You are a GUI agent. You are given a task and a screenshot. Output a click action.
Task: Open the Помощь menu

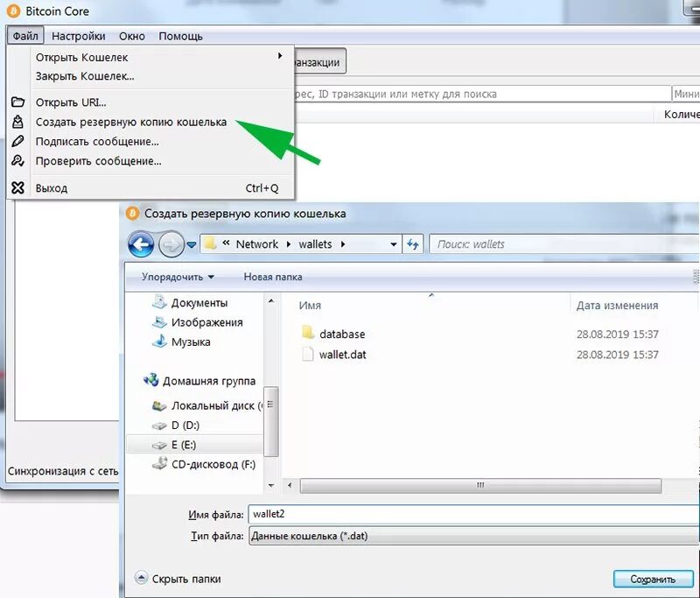tap(180, 36)
